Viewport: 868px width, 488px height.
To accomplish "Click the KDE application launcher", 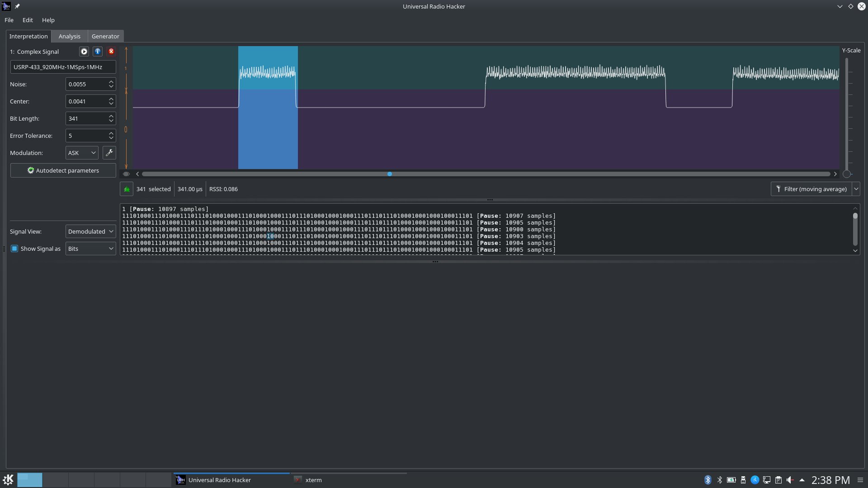I will point(8,479).
